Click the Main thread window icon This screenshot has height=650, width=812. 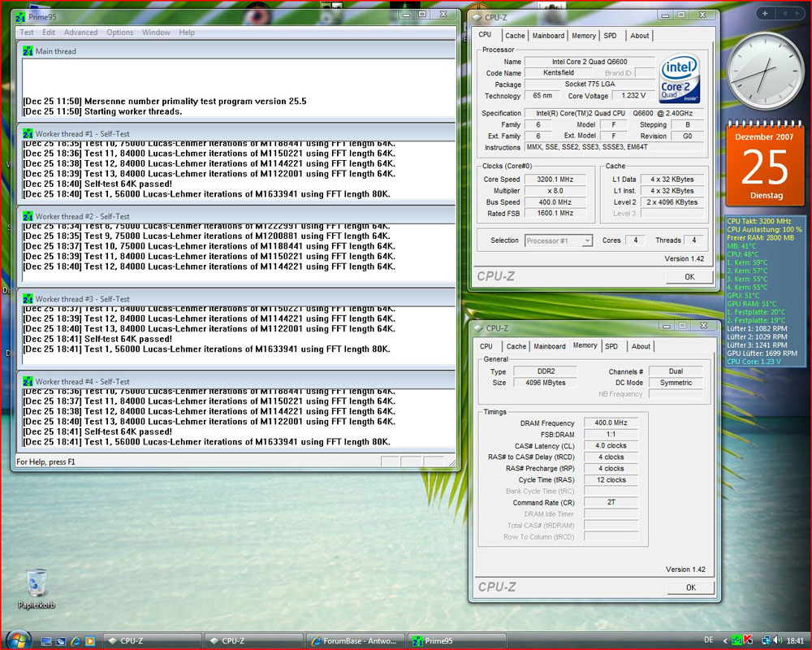28,51
